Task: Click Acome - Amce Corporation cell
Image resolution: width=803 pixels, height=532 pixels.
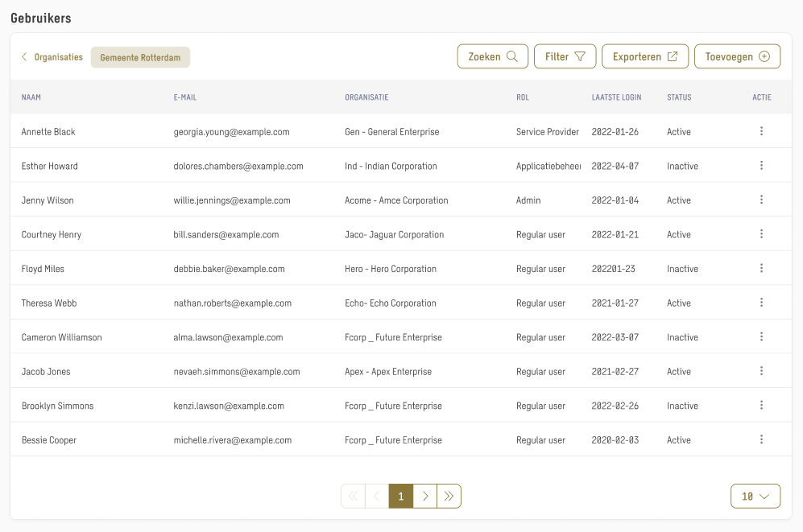Action: [396, 200]
